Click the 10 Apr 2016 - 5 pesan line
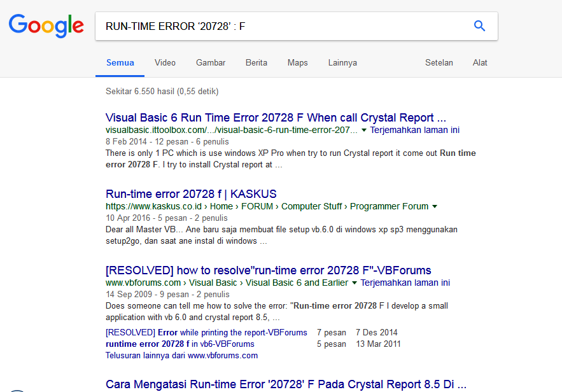The height and width of the screenshot is (392, 562). (167, 218)
